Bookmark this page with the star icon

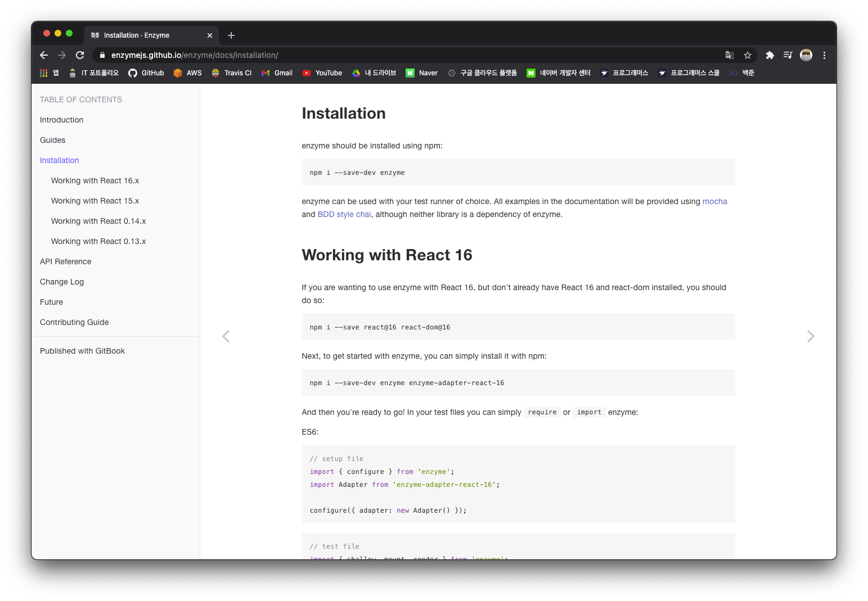click(748, 55)
